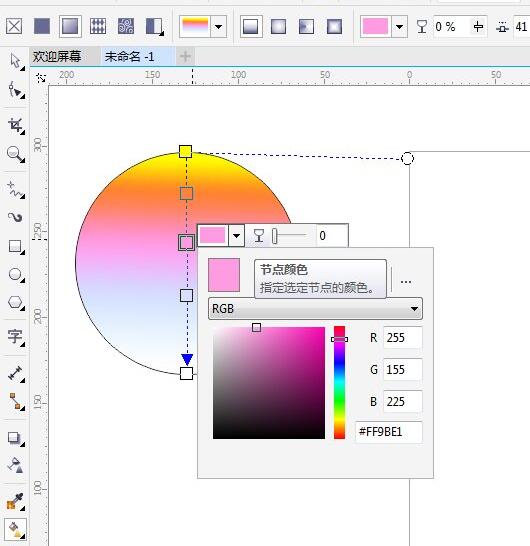Image resolution: width=530 pixels, height=546 pixels.
Task: Select the Drop shadow tool
Action: 15,438
